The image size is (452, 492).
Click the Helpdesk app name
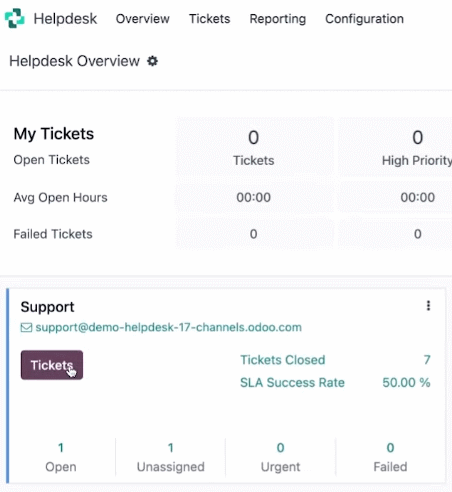tap(65, 19)
